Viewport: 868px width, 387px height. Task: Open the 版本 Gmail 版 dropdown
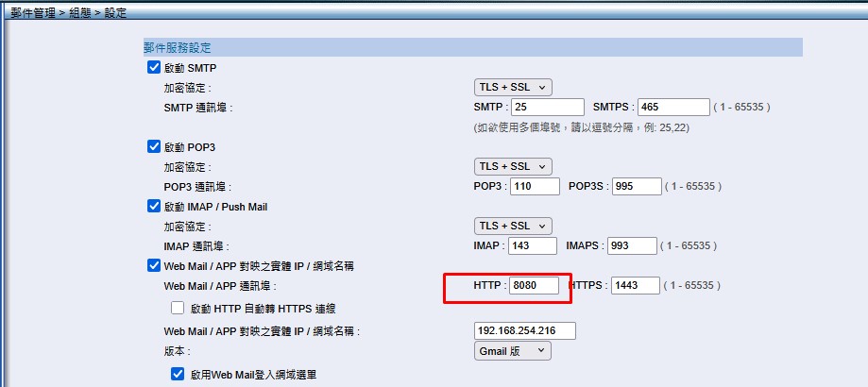click(513, 351)
